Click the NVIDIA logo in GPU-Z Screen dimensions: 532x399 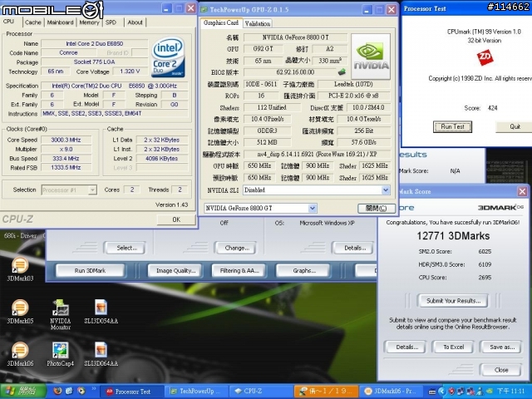pos(371,57)
